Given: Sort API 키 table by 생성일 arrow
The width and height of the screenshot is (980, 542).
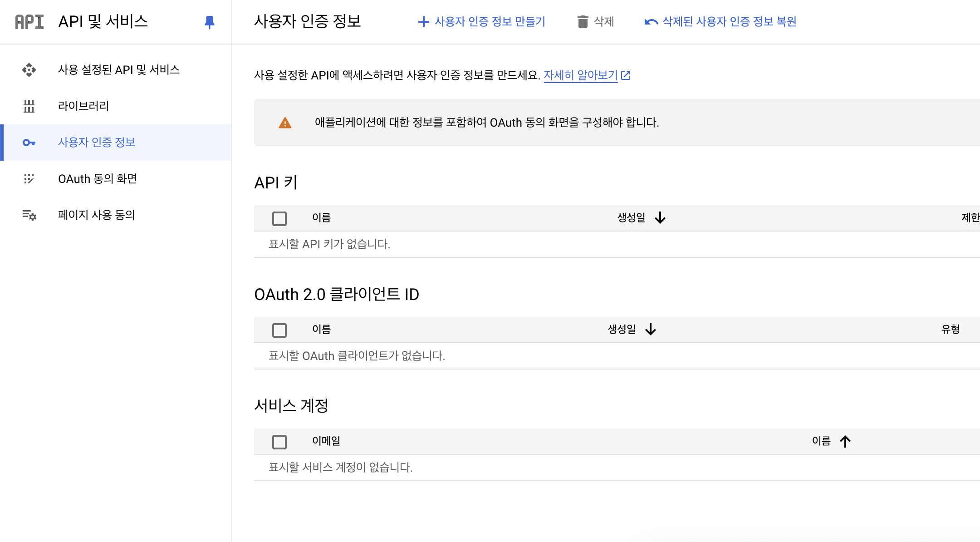Looking at the screenshot, I should [x=660, y=218].
